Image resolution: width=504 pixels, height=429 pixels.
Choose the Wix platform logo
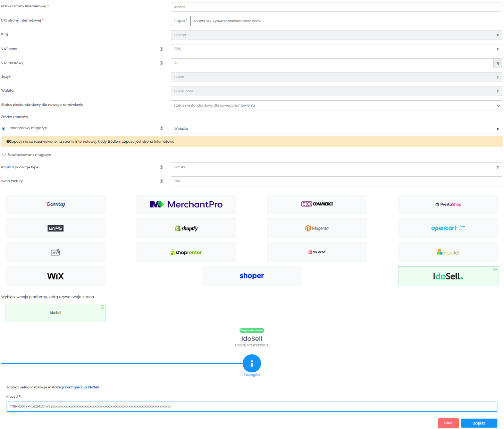[56, 276]
